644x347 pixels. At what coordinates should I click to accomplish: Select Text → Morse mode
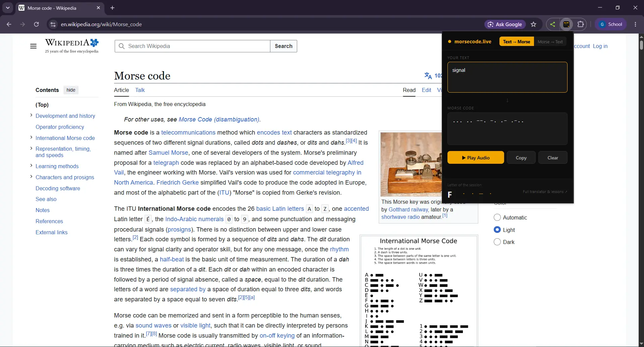click(x=517, y=42)
